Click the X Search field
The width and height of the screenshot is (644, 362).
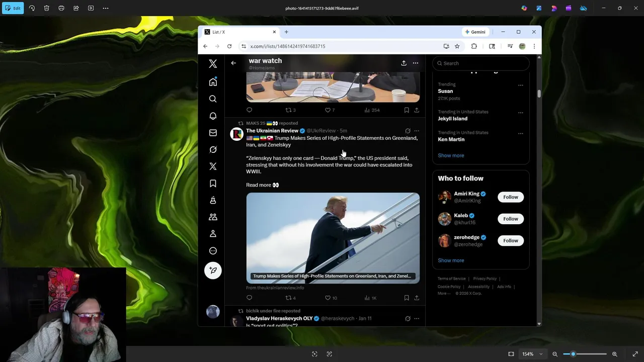(481, 63)
